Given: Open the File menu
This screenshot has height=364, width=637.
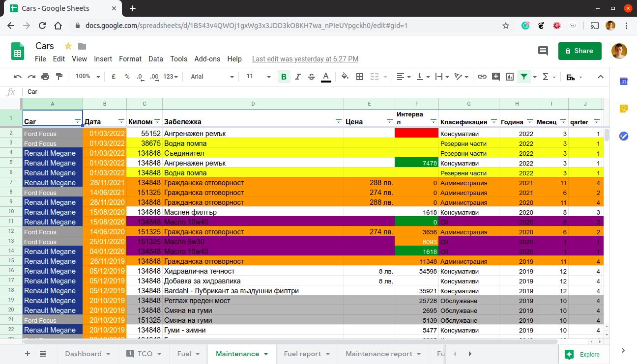Looking at the screenshot, I should tap(40, 59).
